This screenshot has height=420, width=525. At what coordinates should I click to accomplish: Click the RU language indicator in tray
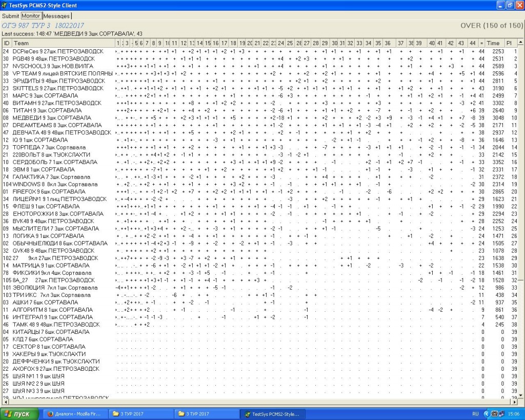(x=475, y=414)
